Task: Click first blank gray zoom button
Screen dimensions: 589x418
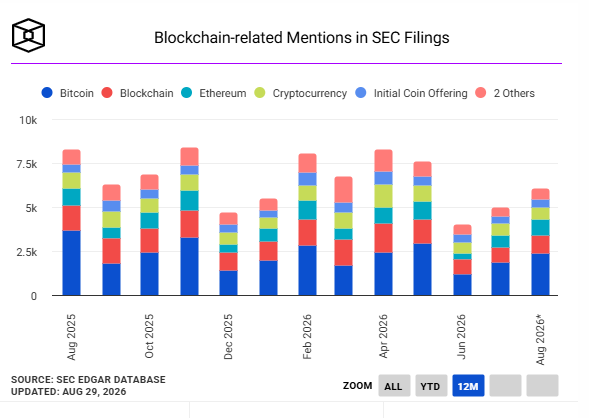Action: tap(505, 386)
